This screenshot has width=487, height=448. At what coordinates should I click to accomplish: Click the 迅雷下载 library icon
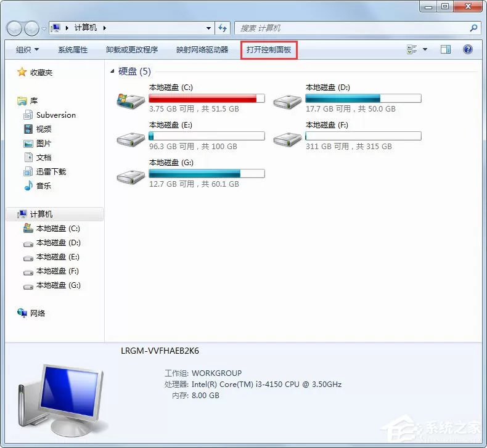coord(28,171)
